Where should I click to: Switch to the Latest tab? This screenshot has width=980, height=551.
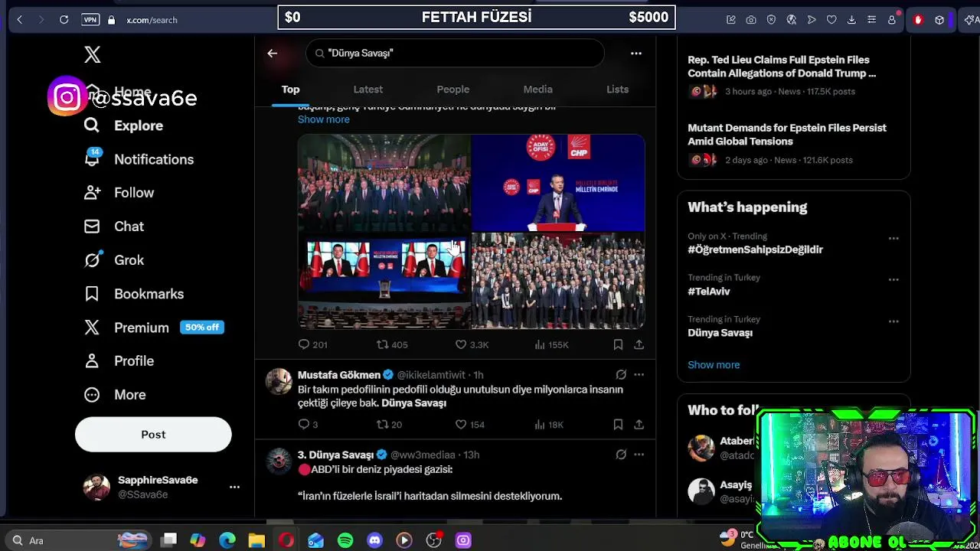367,90
